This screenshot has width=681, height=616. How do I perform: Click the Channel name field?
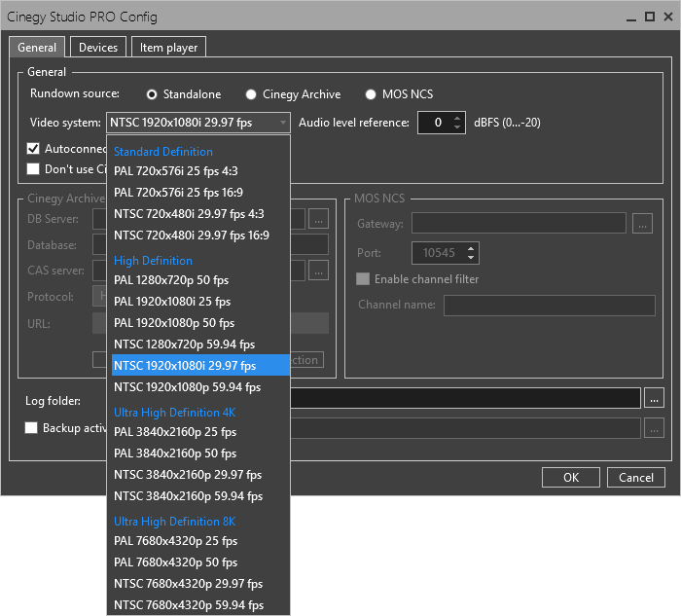550,306
